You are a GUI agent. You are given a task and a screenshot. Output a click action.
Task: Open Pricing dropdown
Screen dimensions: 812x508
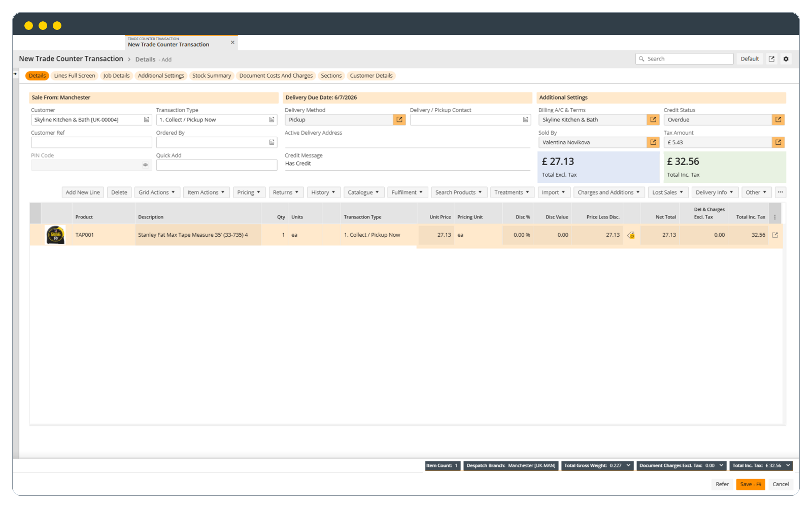(249, 193)
